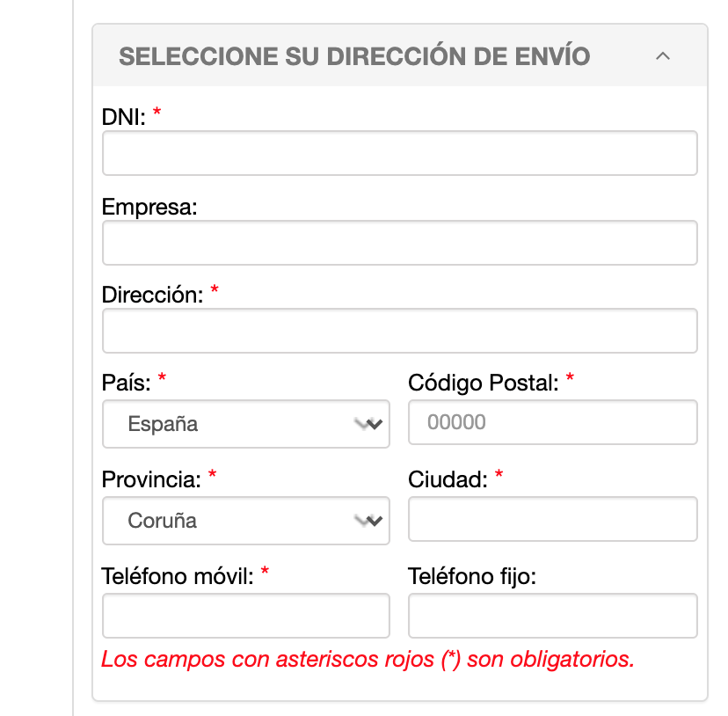Click the red mandatory fields notice text
Screen dimensions: 728x716
coord(368,659)
